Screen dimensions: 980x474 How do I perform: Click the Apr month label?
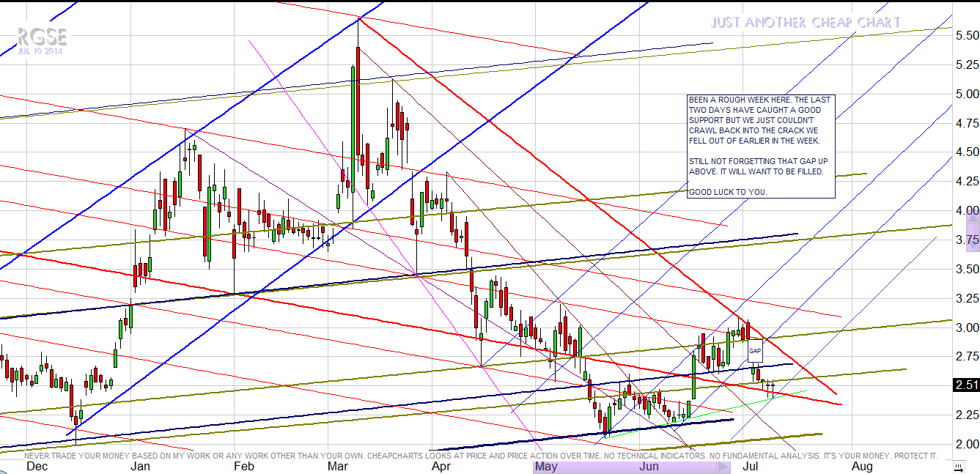click(x=441, y=466)
